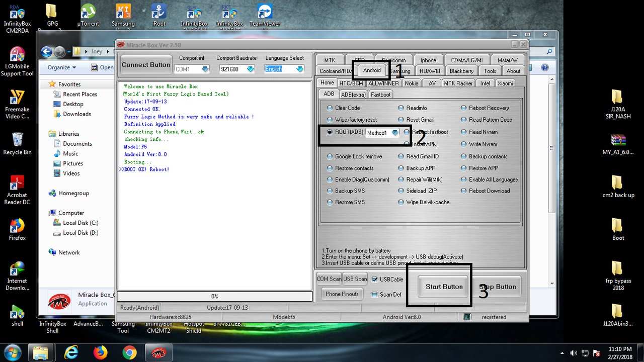Open the Fastboot sub-tab
644x362 pixels.
coord(381,94)
